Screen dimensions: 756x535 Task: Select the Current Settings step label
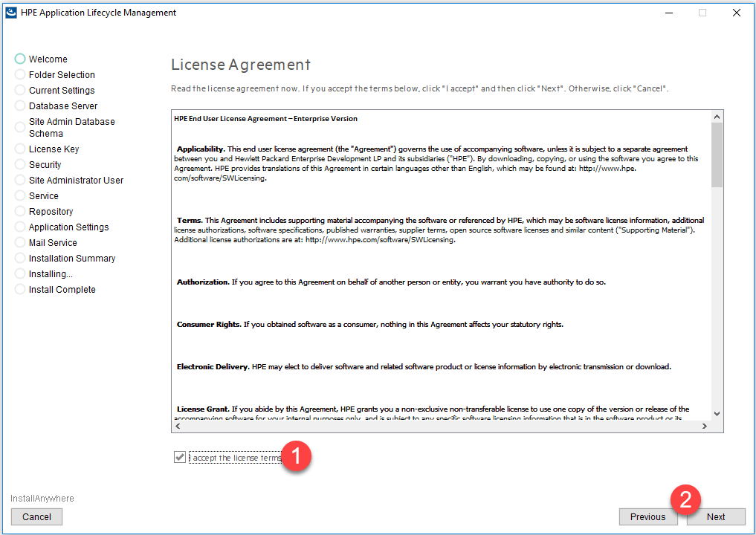point(62,91)
